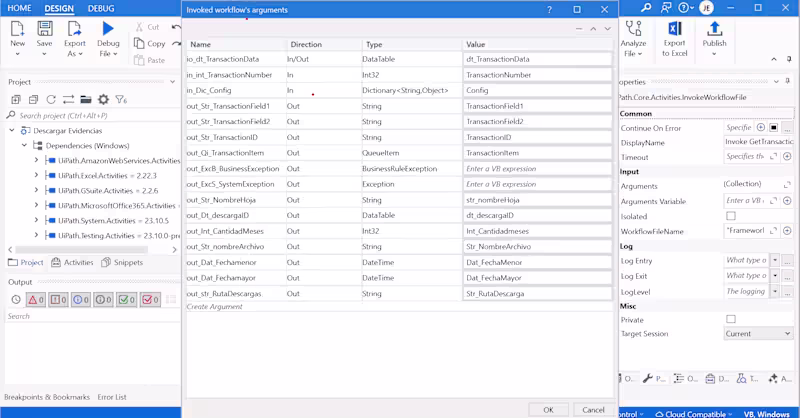Screen dimensions: 800x418
Task: Toggle the warning messages filter in Output
Action: pos(58,300)
